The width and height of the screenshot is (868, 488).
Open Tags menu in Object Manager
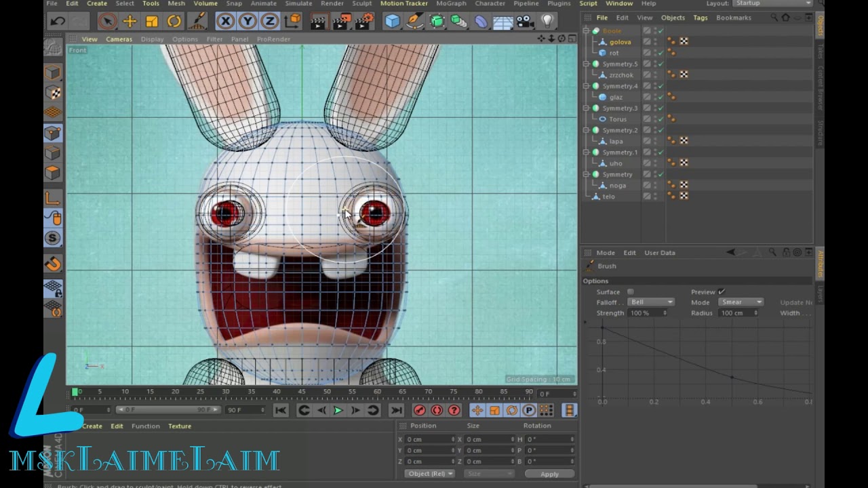(701, 18)
